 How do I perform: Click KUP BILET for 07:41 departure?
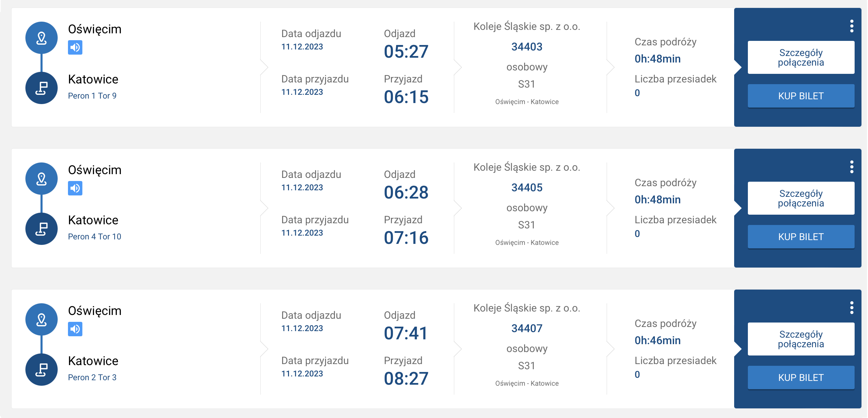801,377
